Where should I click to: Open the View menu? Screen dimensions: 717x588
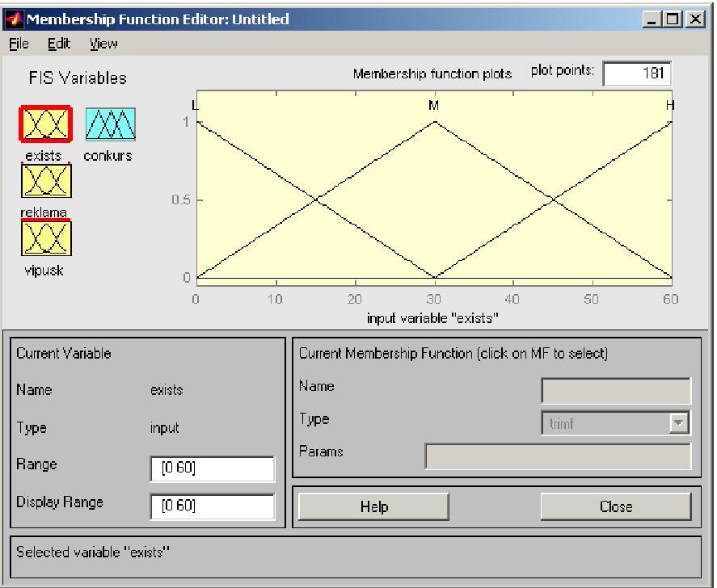click(103, 44)
